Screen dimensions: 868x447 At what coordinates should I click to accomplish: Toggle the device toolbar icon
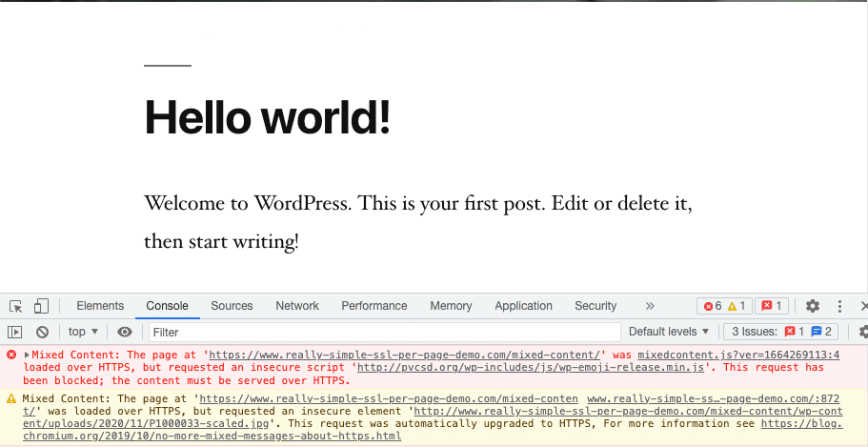coord(41,306)
